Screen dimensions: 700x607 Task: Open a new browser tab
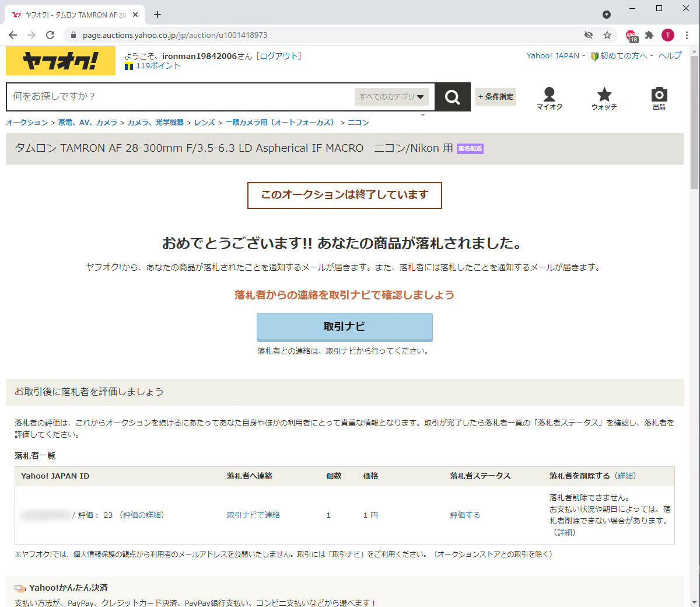(157, 15)
